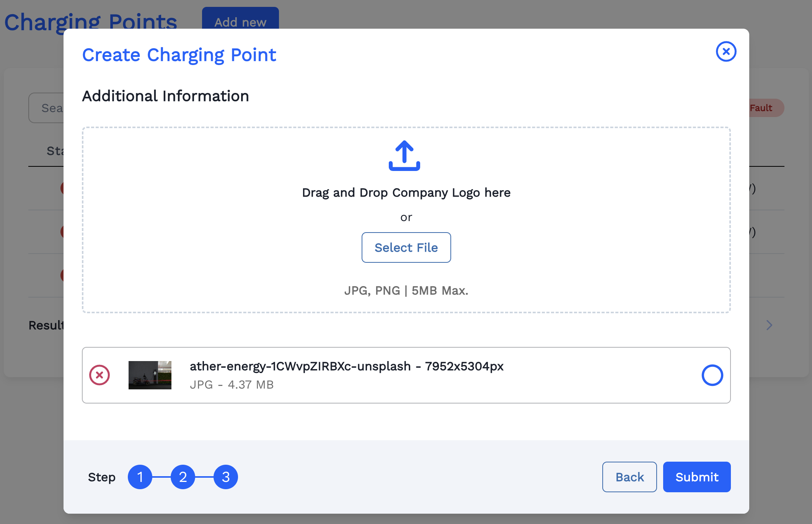
Task: Click the Select File button
Action: pos(406,247)
